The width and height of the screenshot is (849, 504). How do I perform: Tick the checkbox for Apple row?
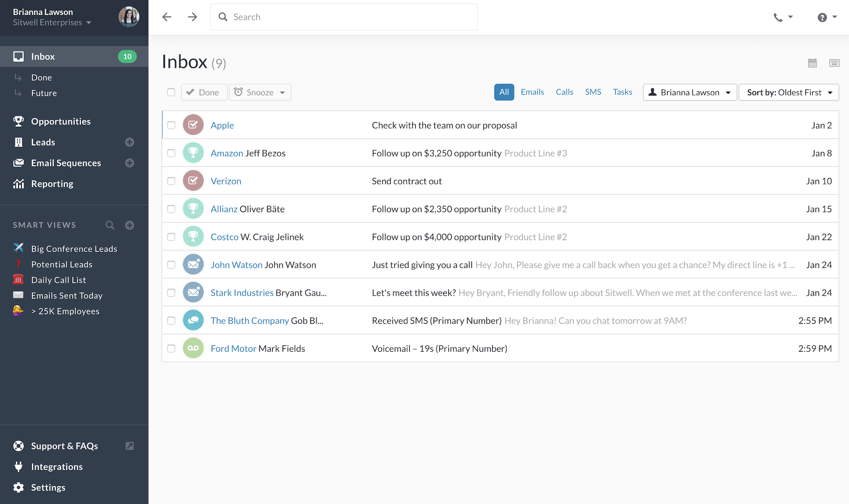coord(171,125)
